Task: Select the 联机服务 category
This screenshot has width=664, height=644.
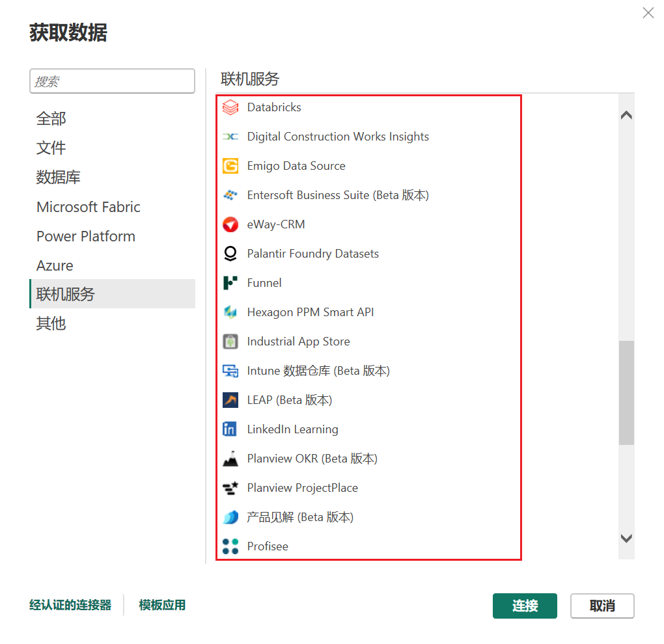Action: 112,293
